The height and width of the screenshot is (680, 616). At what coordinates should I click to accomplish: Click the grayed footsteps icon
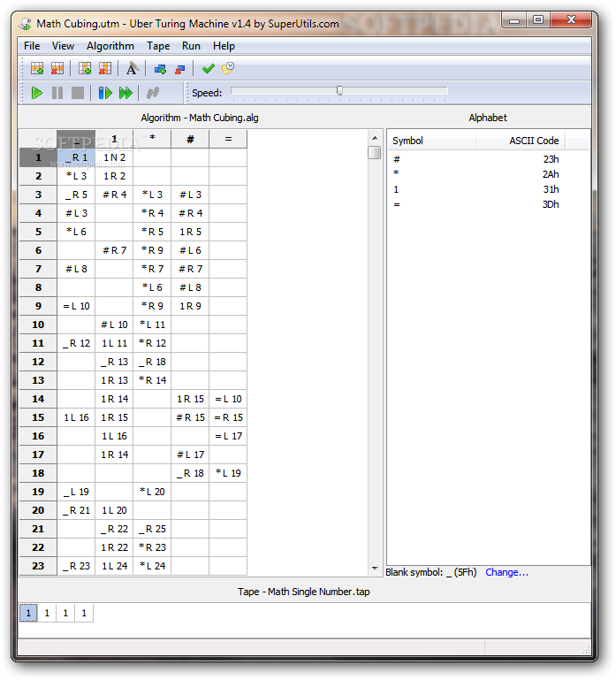pos(153,93)
